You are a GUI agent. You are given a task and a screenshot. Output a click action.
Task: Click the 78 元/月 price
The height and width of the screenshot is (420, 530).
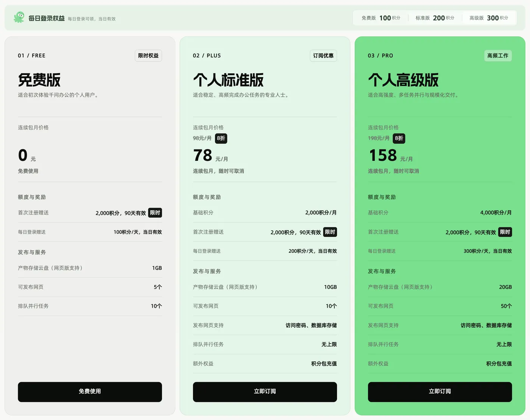[210, 156]
